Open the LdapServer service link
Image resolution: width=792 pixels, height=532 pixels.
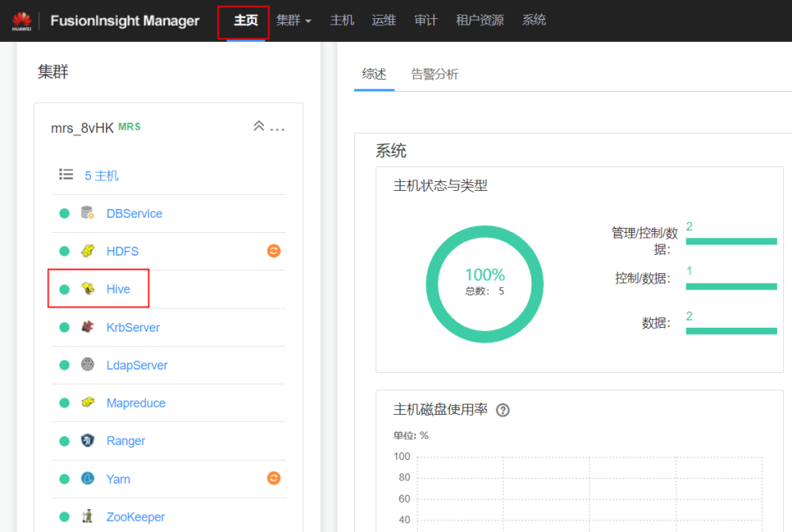point(137,366)
